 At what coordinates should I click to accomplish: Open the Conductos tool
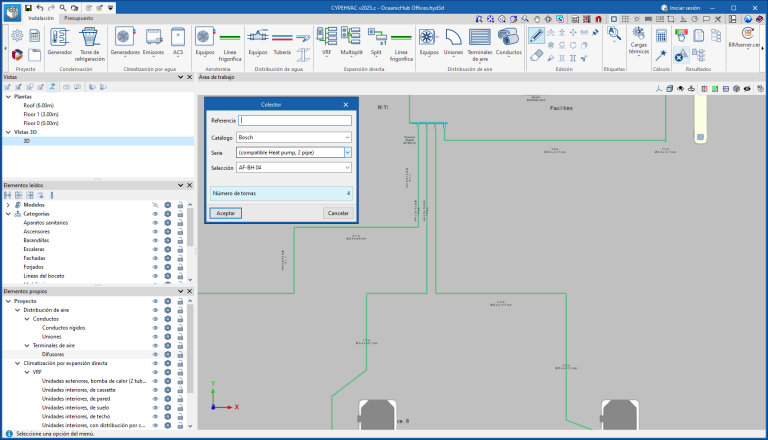(508, 41)
